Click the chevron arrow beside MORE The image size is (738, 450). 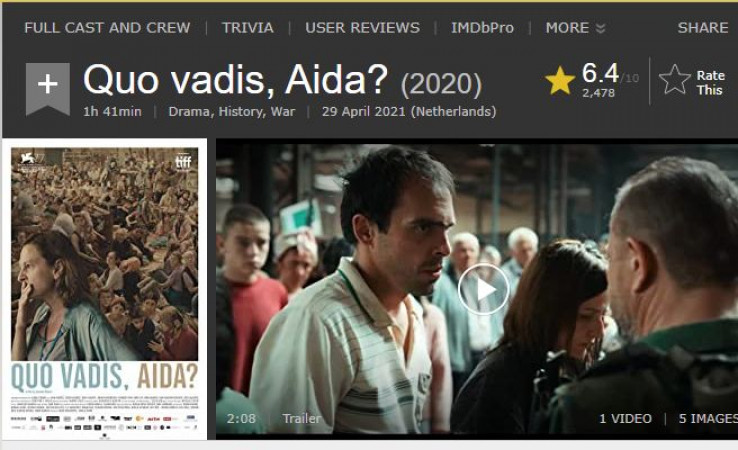point(600,28)
